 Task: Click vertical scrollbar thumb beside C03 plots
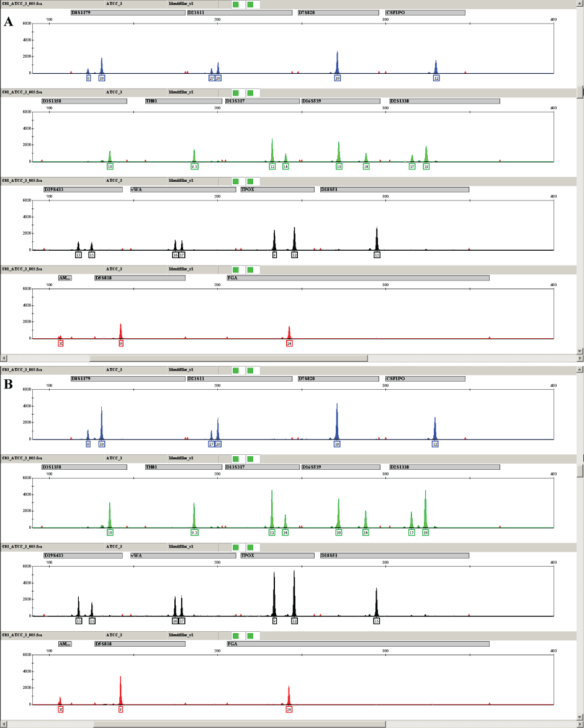[x=580, y=470]
